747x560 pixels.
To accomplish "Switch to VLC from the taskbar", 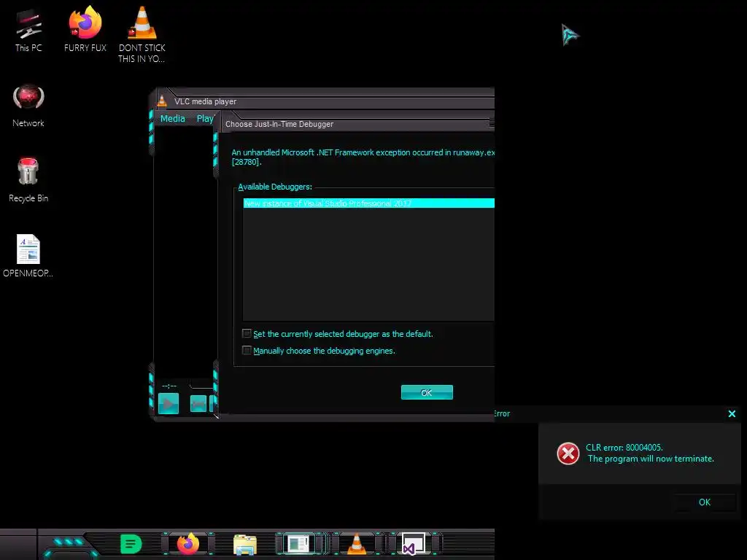I will point(357,544).
